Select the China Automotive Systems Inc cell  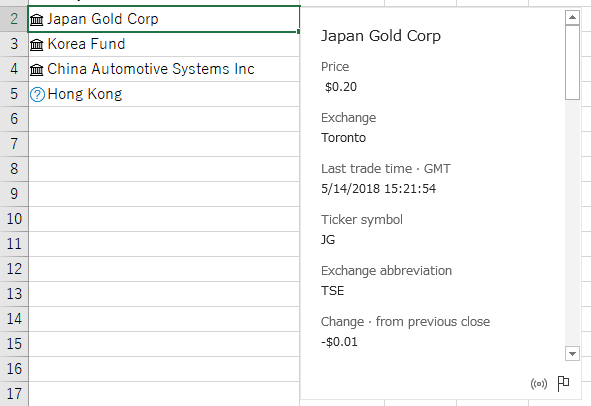tap(164, 69)
